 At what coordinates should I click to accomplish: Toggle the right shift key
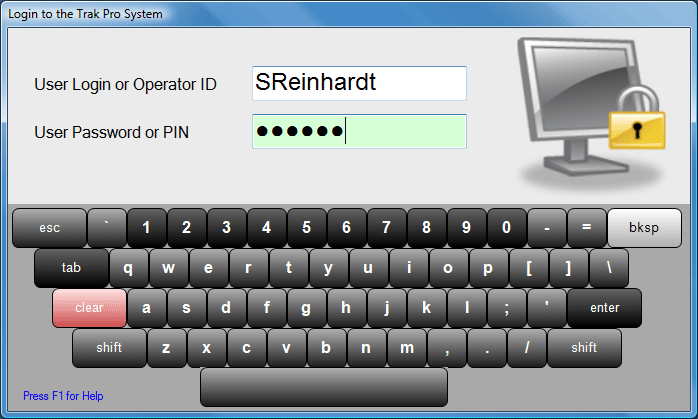pyautogui.click(x=584, y=348)
